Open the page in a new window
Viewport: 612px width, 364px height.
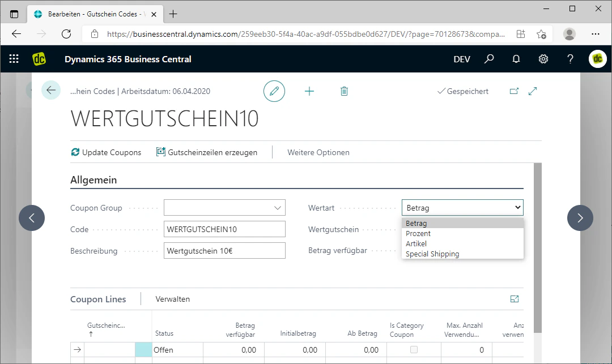(514, 91)
